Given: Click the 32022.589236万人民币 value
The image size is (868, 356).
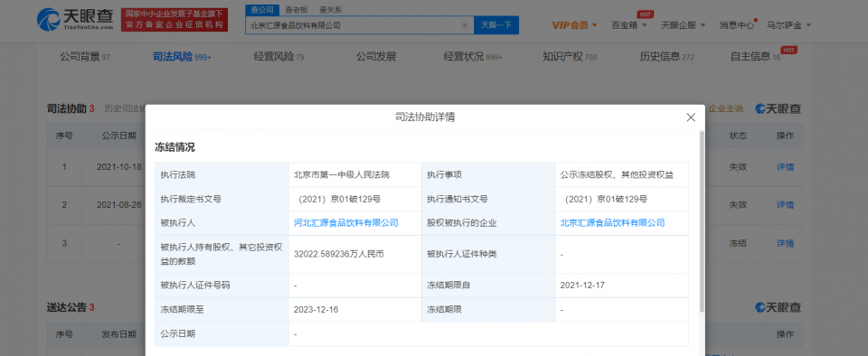Looking at the screenshot, I should tap(339, 254).
